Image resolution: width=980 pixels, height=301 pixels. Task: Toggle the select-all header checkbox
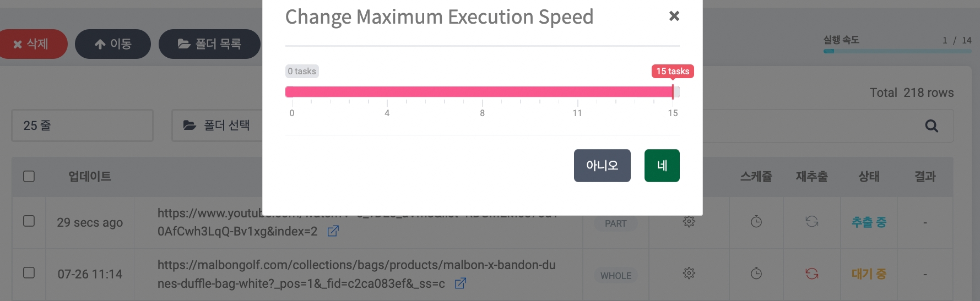point(29,177)
